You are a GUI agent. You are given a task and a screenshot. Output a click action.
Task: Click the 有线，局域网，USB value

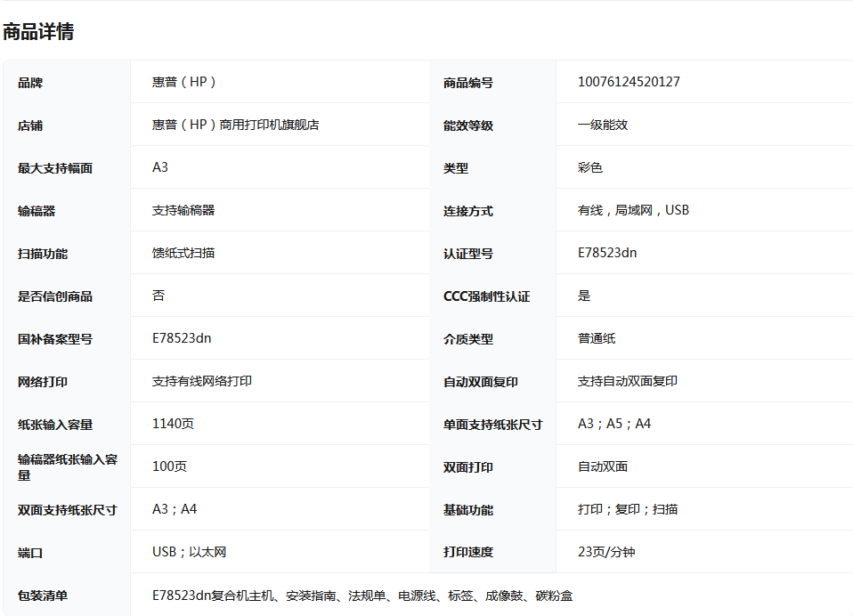pyautogui.click(x=633, y=210)
